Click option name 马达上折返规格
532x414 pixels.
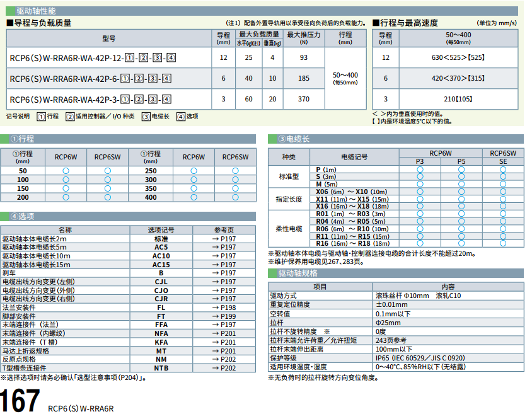pyautogui.click(x=26, y=351)
